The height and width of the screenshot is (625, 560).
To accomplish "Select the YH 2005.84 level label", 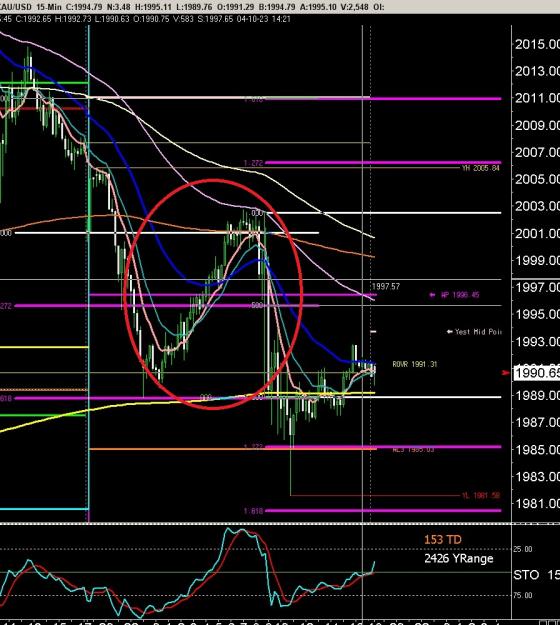I will 481,168.
